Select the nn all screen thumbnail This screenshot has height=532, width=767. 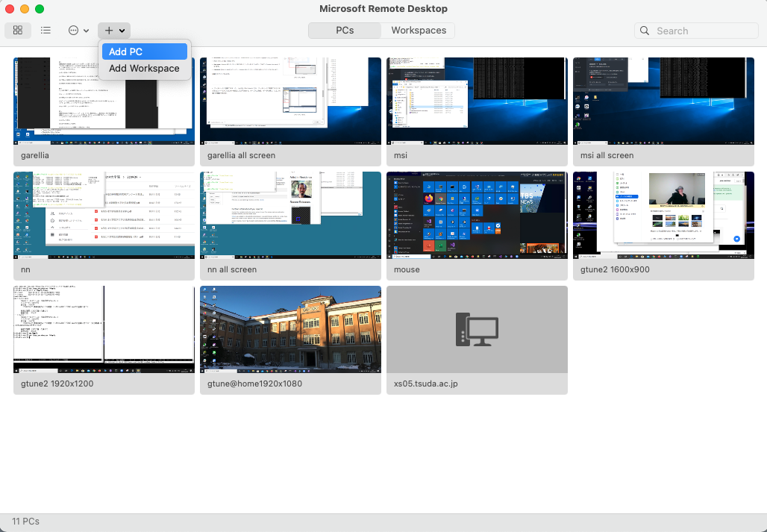point(290,216)
